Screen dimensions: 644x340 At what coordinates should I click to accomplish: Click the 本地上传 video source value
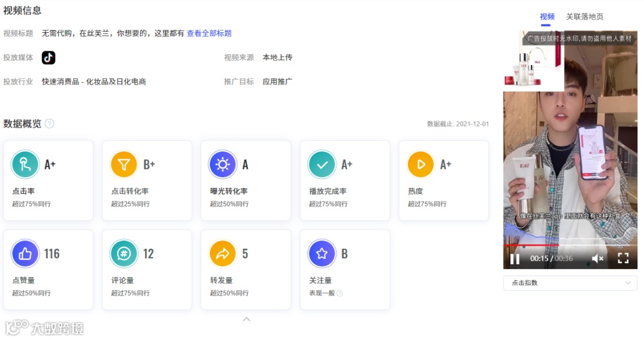coord(278,57)
